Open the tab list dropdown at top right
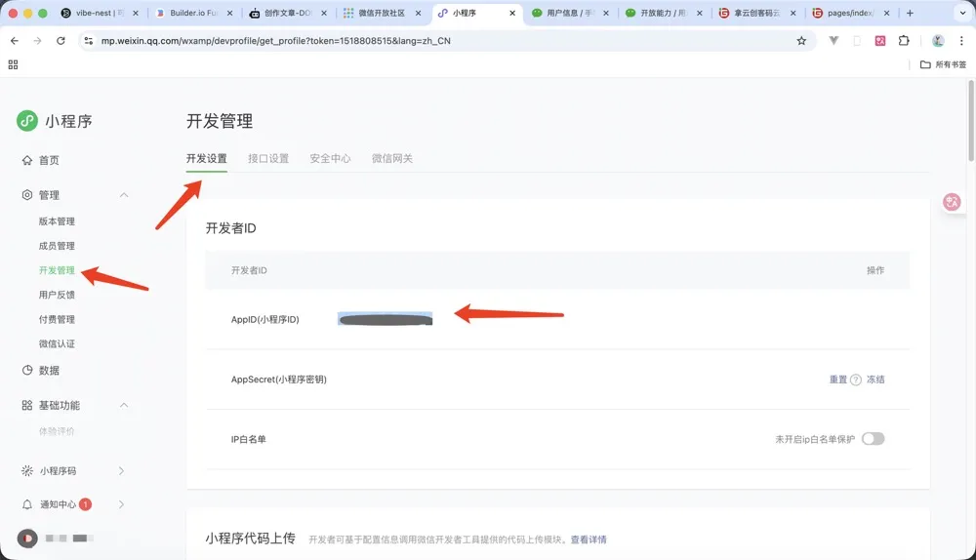Screen dimensions: 976x560 tap(962, 13)
